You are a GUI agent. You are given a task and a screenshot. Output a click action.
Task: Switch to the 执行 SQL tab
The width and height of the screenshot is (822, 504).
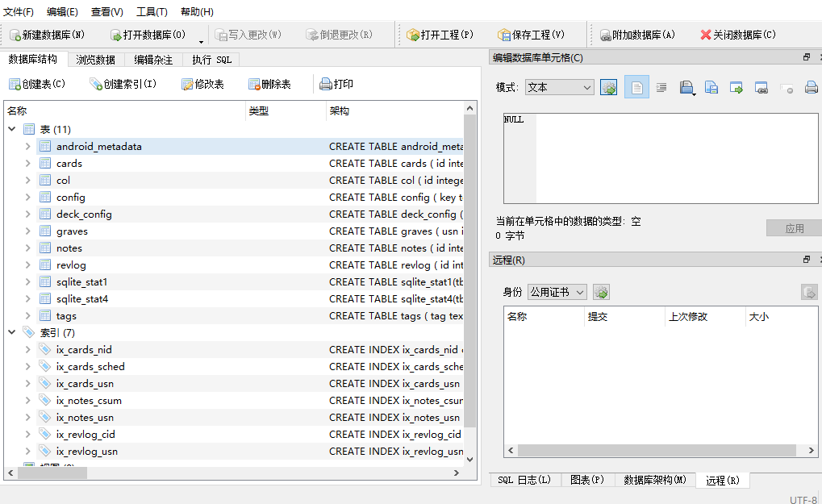(210, 58)
